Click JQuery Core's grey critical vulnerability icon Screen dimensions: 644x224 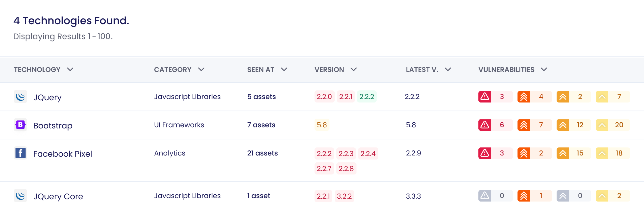485,196
